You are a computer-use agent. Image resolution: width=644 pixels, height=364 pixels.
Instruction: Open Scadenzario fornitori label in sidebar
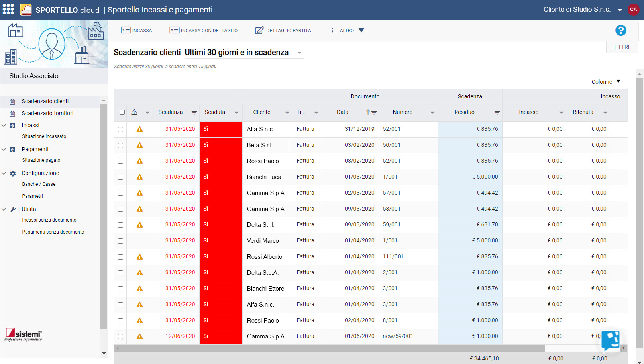[x=47, y=113]
